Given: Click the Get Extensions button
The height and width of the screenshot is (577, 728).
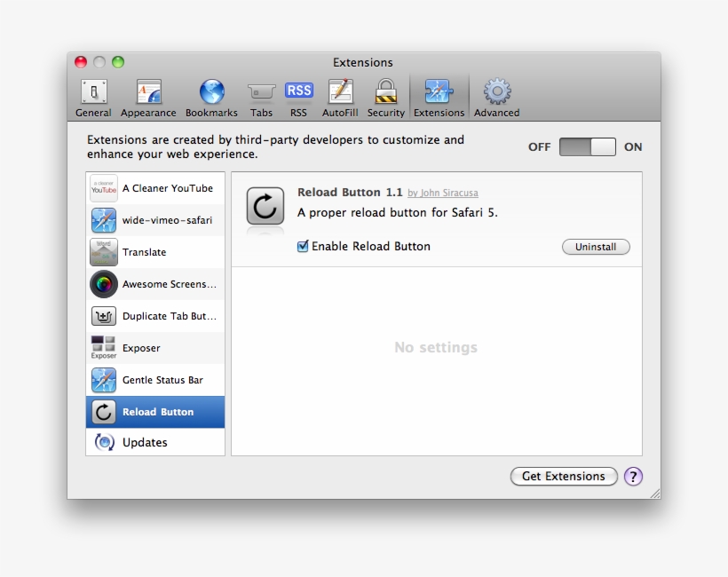Looking at the screenshot, I should pos(564,477).
